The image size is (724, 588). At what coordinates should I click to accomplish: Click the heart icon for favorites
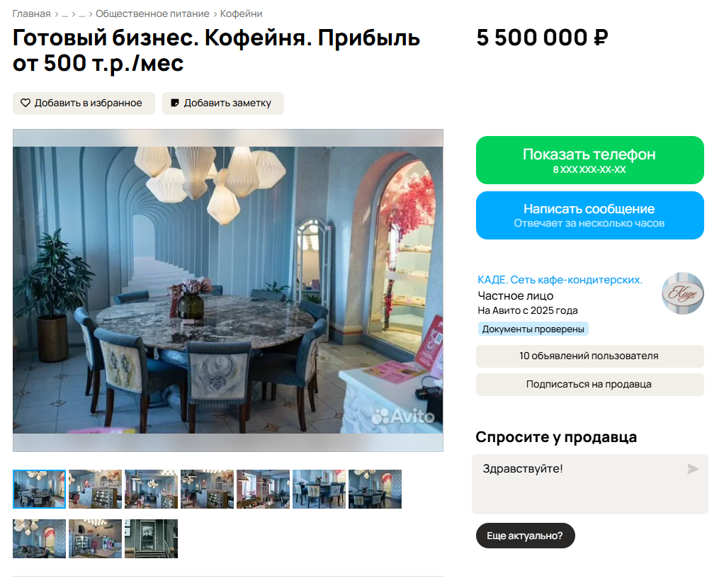[x=26, y=103]
